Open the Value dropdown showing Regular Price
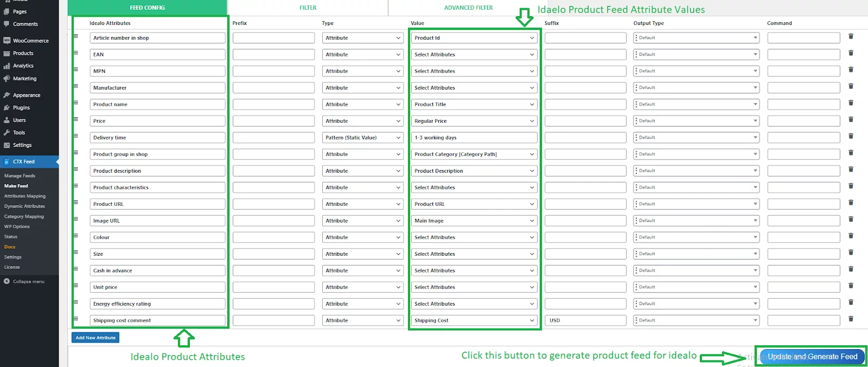Screen dimensions: 868x367 tap(474, 121)
